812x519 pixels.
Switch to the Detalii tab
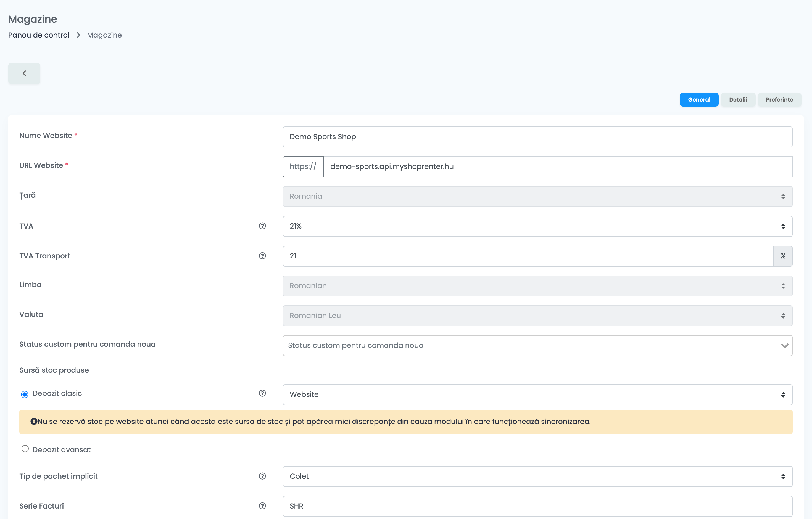738,100
